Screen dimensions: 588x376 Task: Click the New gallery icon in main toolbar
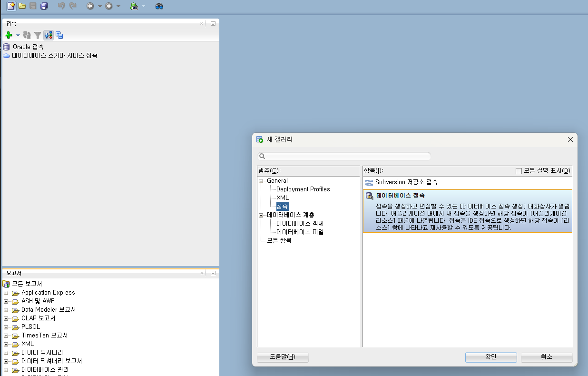[x=11, y=6]
